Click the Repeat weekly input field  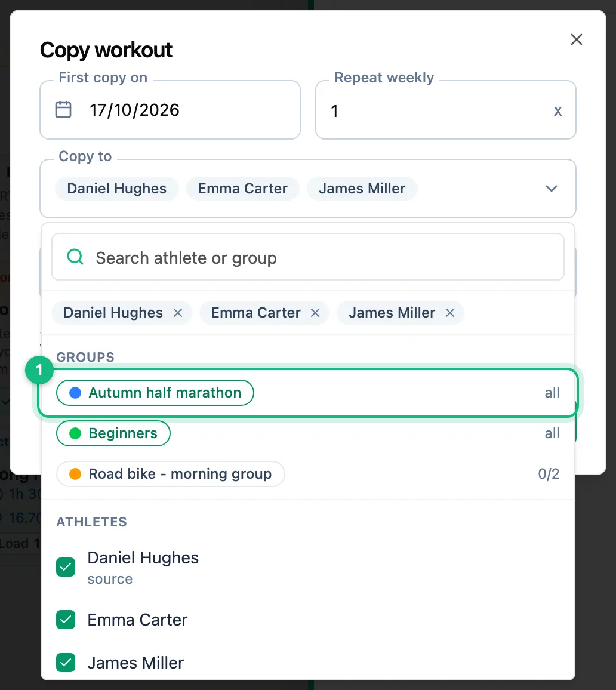click(445, 110)
